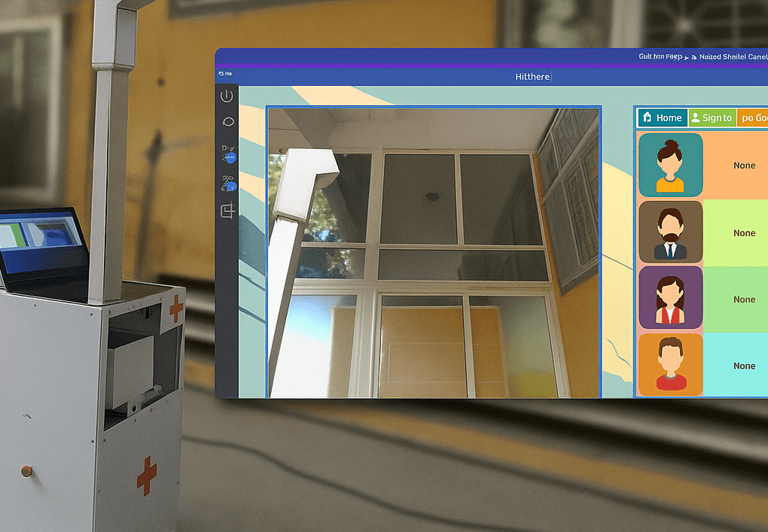This screenshot has width=768, height=532.
Task: Click the user icon before 'Naited Shnitel'
Action: click(694, 57)
